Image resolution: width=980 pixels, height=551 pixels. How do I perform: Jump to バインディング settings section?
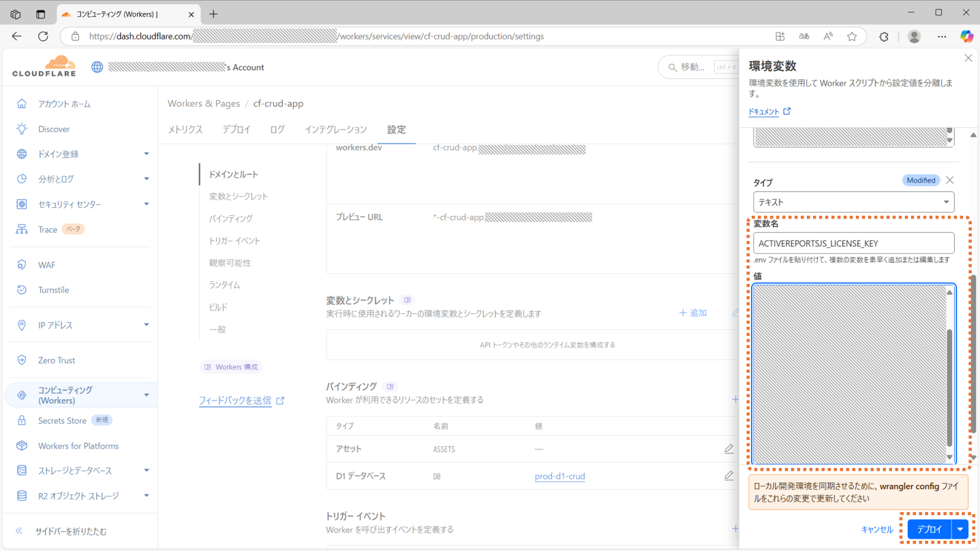[231, 219]
